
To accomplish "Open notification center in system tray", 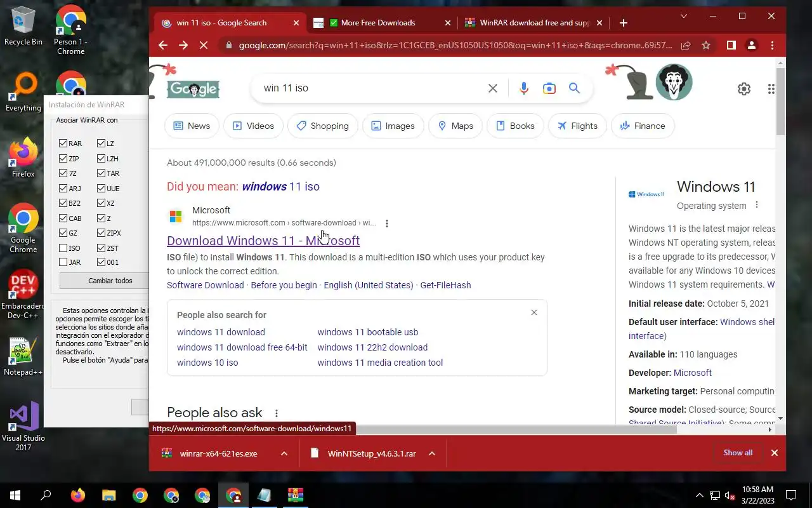I will pos(791,495).
